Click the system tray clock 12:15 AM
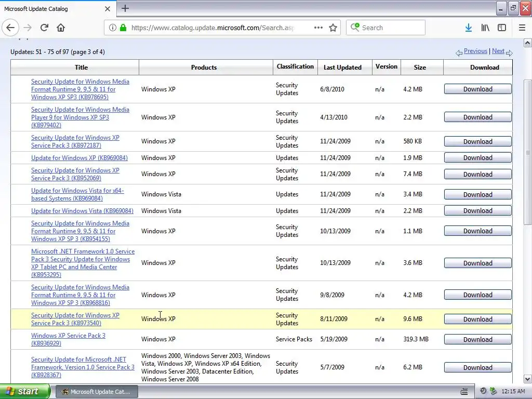Viewport: 532px width, 399px height. click(513, 391)
